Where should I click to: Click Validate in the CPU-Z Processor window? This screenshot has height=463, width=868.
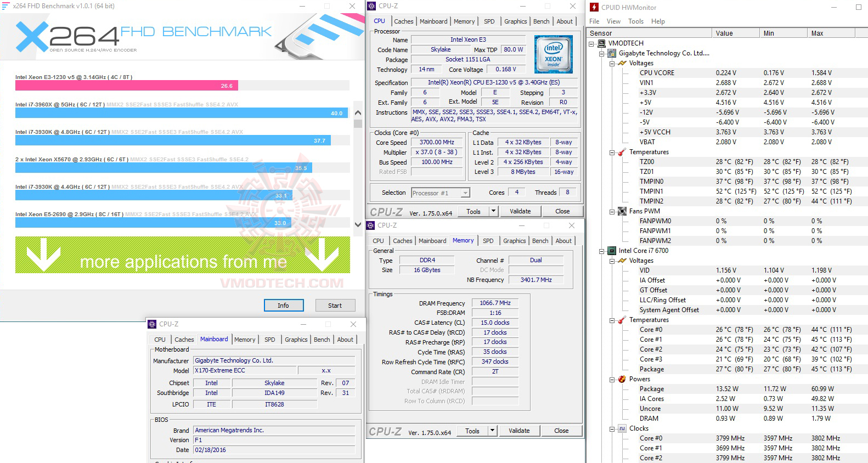520,211
